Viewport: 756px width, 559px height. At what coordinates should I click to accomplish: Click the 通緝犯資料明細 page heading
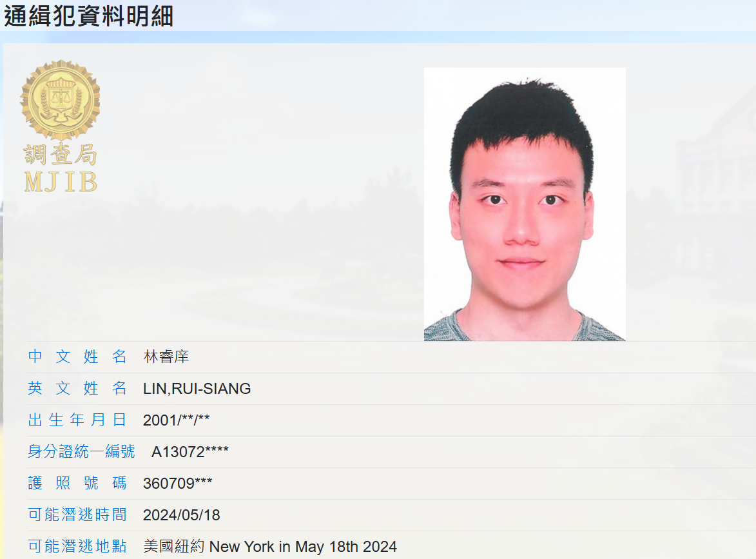click(x=89, y=16)
